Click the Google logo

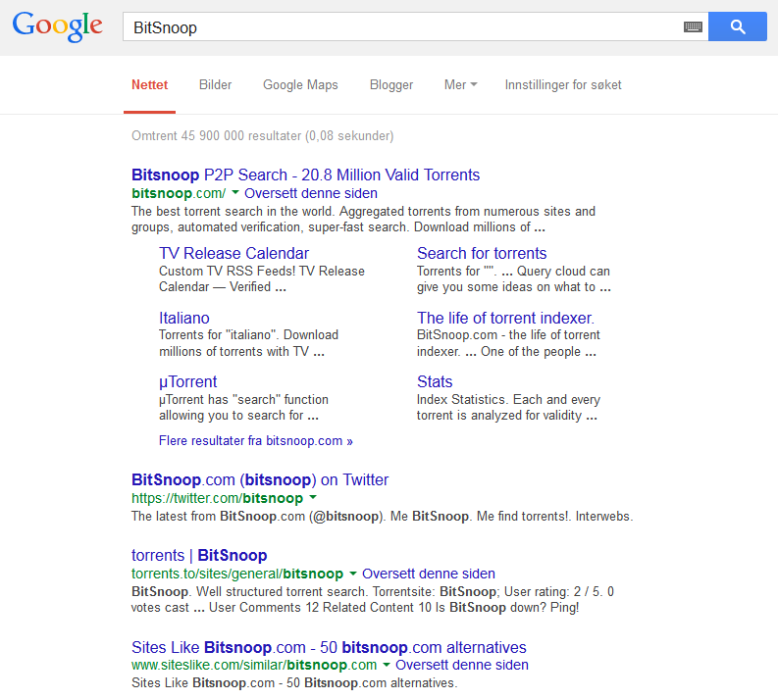tap(58, 26)
